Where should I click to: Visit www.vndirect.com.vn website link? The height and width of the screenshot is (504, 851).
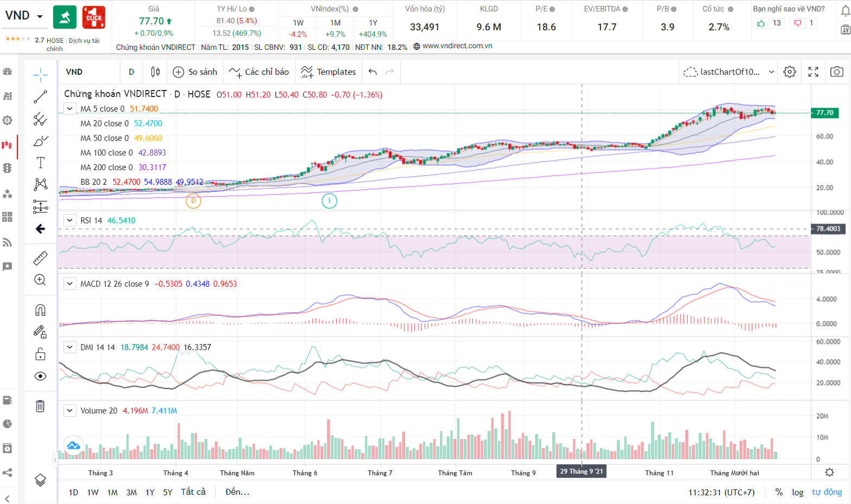pyautogui.click(x=457, y=46)
